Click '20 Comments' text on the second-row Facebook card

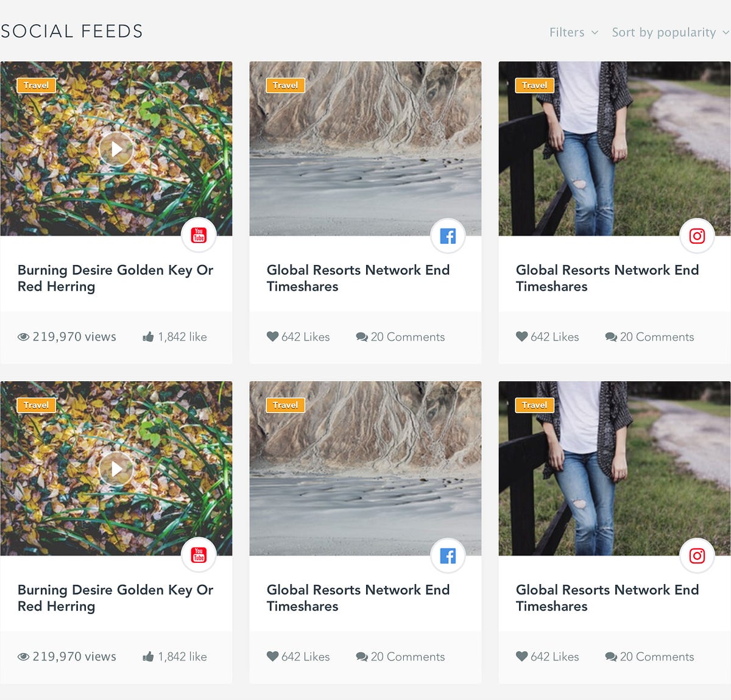tap(408, 657)
